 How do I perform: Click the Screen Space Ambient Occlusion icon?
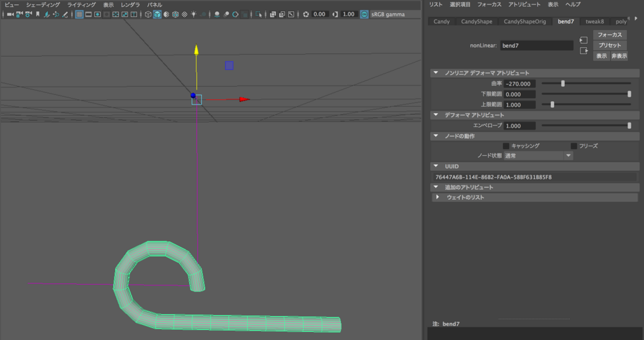pyautogui.click(x=217, y=14)
